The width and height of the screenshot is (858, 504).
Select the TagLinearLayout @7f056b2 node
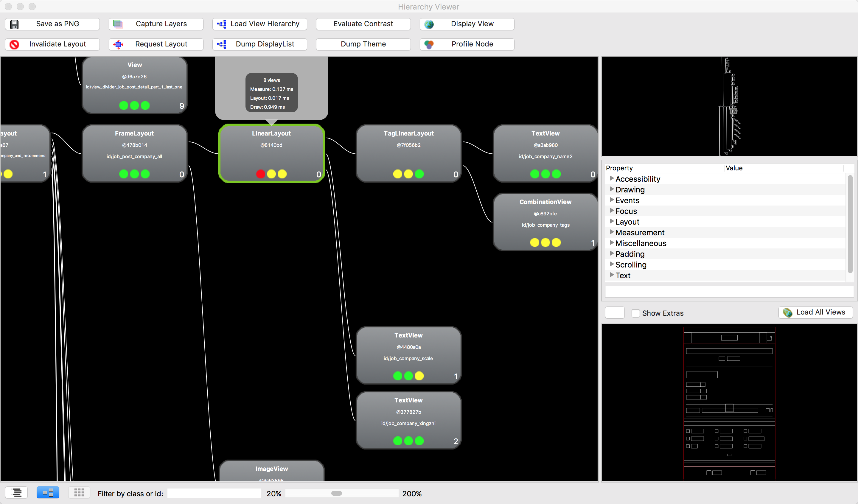click(x=408, y=154)
